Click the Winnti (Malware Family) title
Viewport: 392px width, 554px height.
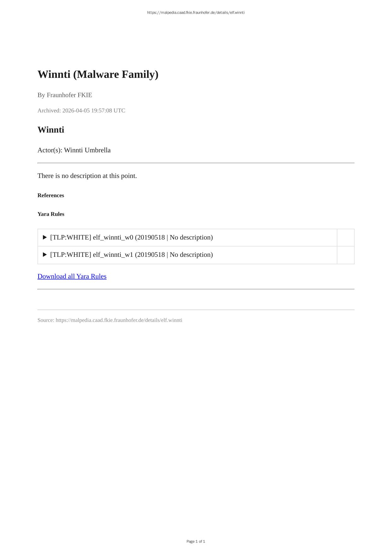click(x=98, y=74)
